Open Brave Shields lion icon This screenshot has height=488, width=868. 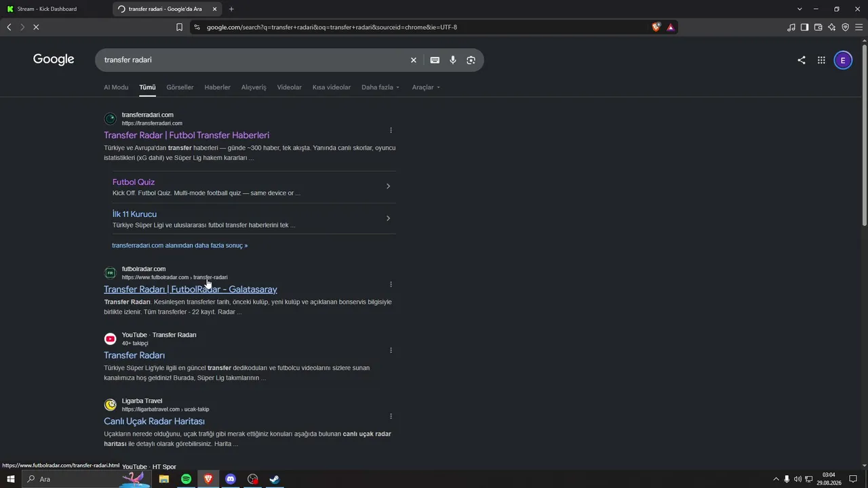point(656,27)
